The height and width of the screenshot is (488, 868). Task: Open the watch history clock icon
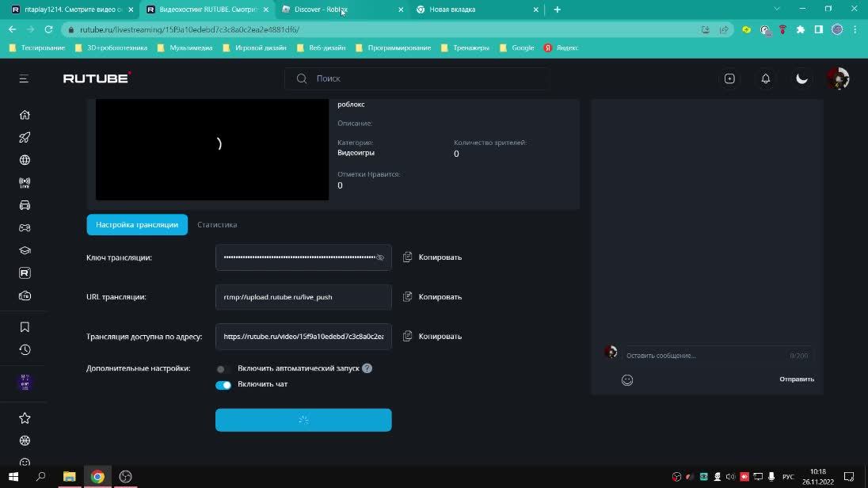25,350
